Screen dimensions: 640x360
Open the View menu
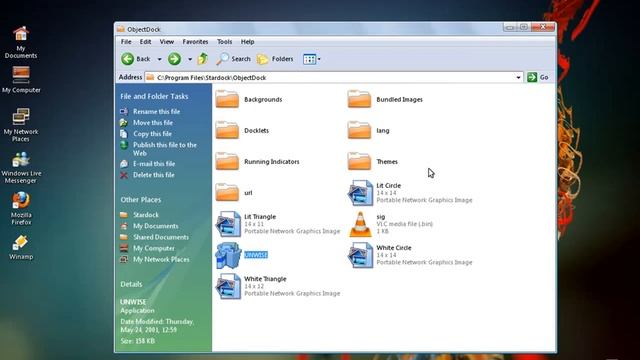(x=167, y=42)
